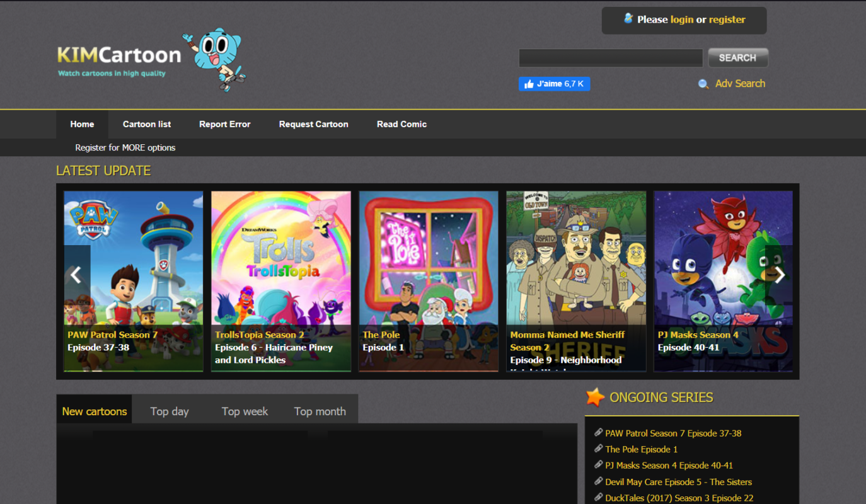The width and height of the screenshot is (866, 504).
Task: Open the Read Comic menu item
Action: click(x=402, y=124)
